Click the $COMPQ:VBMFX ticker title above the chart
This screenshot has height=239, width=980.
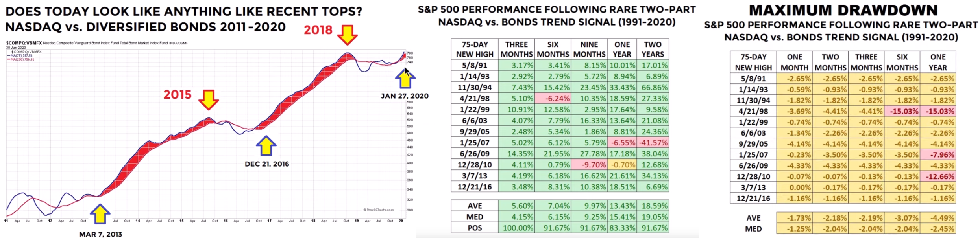[x=24, y=43]
